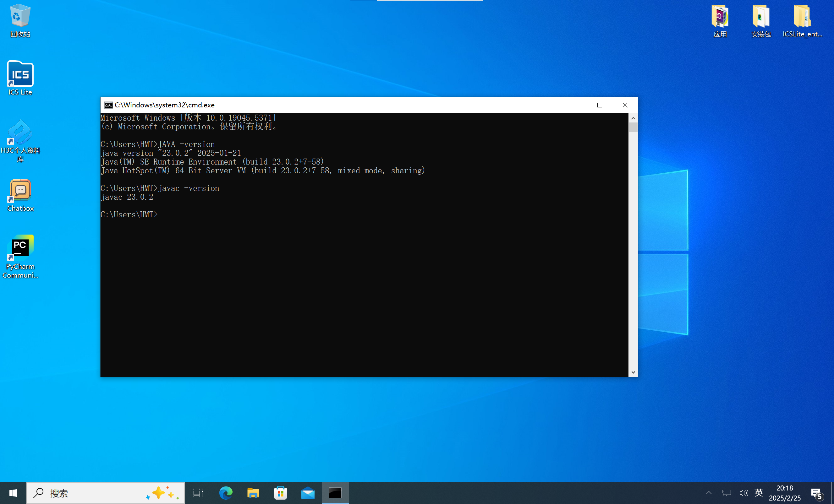Open Microsoft Edge from taskbar
The height and width of the screenshot is (504, 834).
pyautogui.click(x=226, y=493)
